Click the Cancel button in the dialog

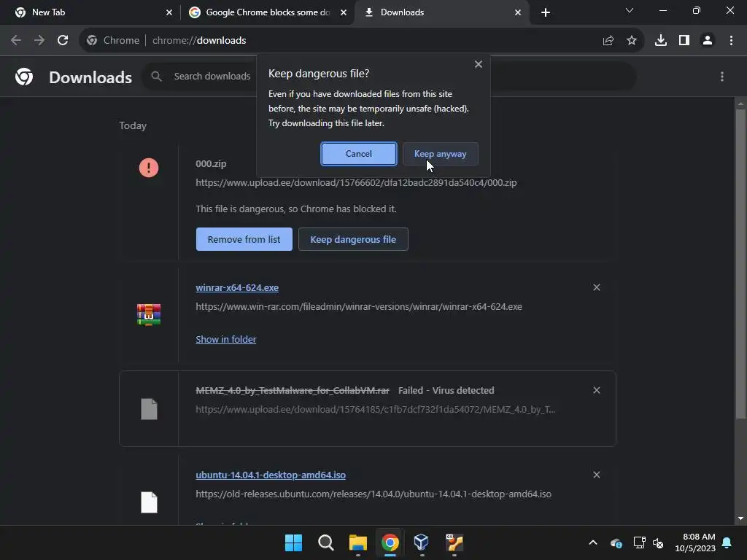358,154
